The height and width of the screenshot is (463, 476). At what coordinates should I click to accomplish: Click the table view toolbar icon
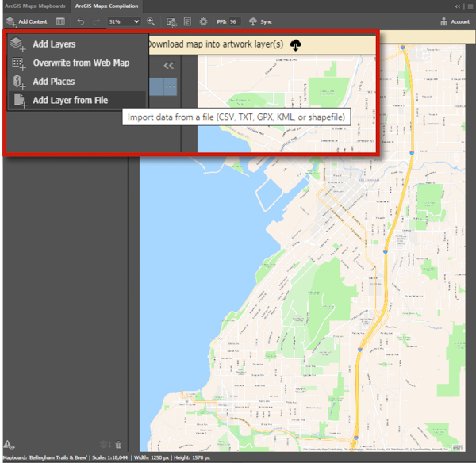tap(60, 21)
